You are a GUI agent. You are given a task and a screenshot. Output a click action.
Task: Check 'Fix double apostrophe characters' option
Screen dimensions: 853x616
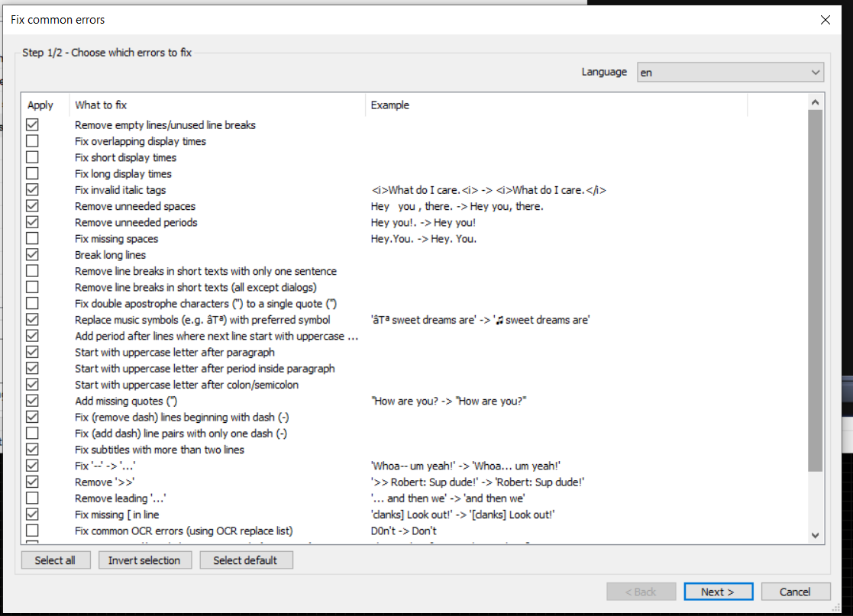[33, 303]
